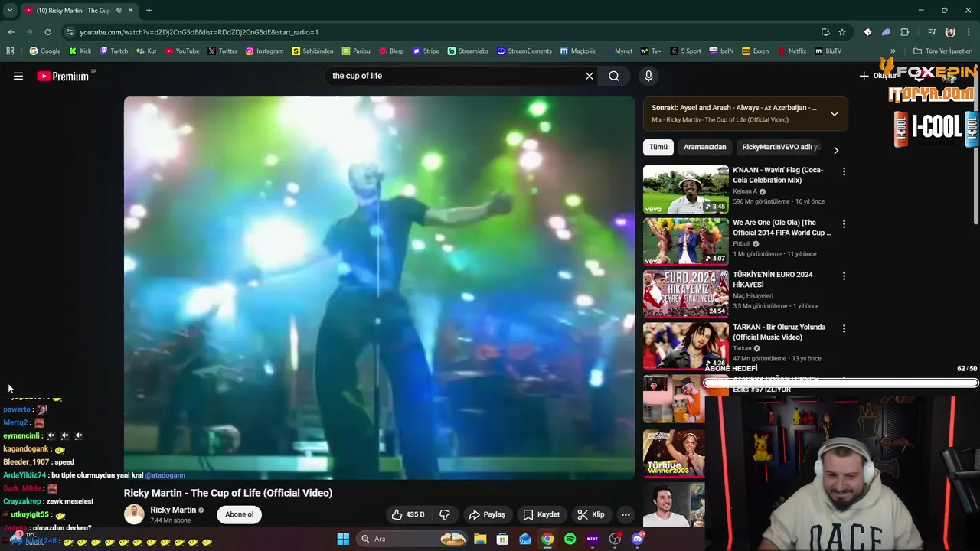The image size is (980, 551).
Task: Open the Twitch bookmark
Action: pos(113,51)
